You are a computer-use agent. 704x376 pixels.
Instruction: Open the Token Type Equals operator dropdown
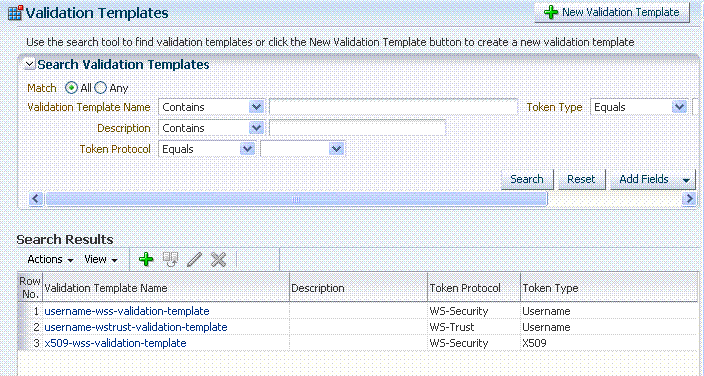(638, 107)
